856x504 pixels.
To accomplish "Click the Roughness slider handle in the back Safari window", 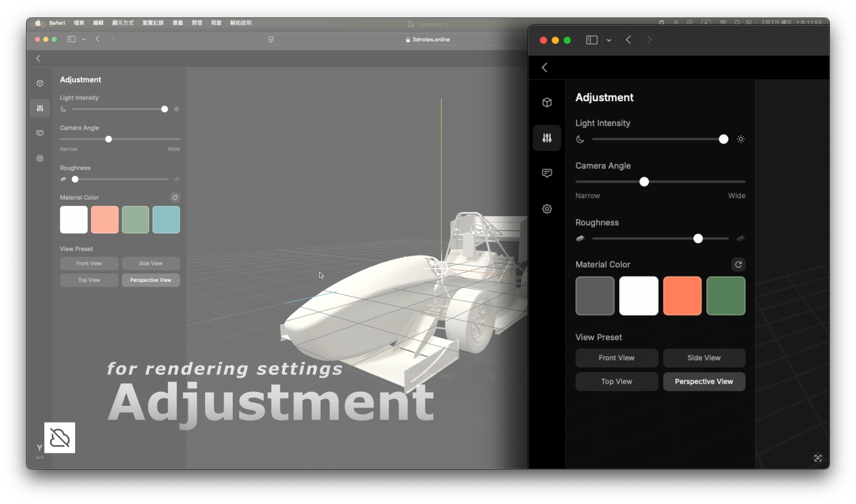I will 75,179.
